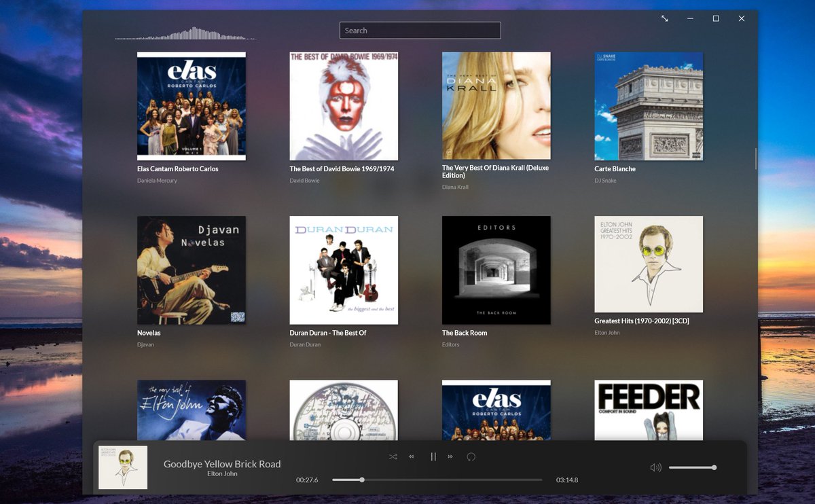Viewport: 815px width, 504px height.
Task: Seek within the song progress bar
Action: 437,480
